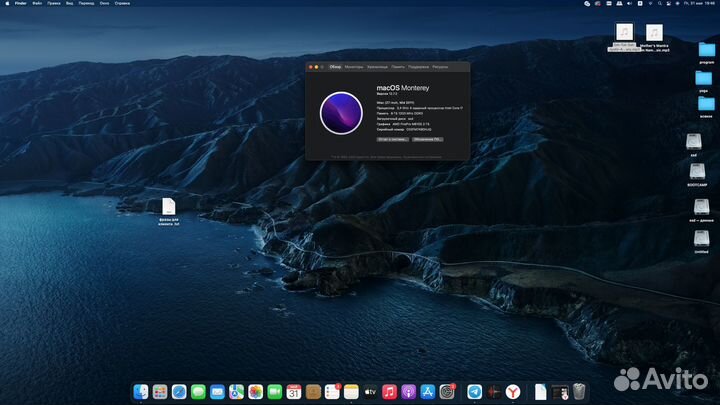720x405 pixels.
Task: Open Podcasts from the Dock
Action: click(408, 392)
